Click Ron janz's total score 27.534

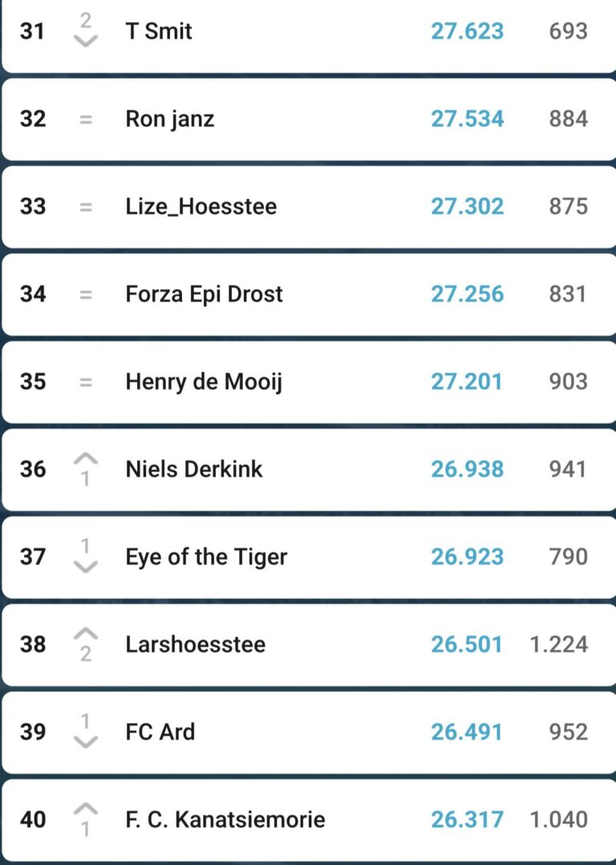click(x=467, y=119)
